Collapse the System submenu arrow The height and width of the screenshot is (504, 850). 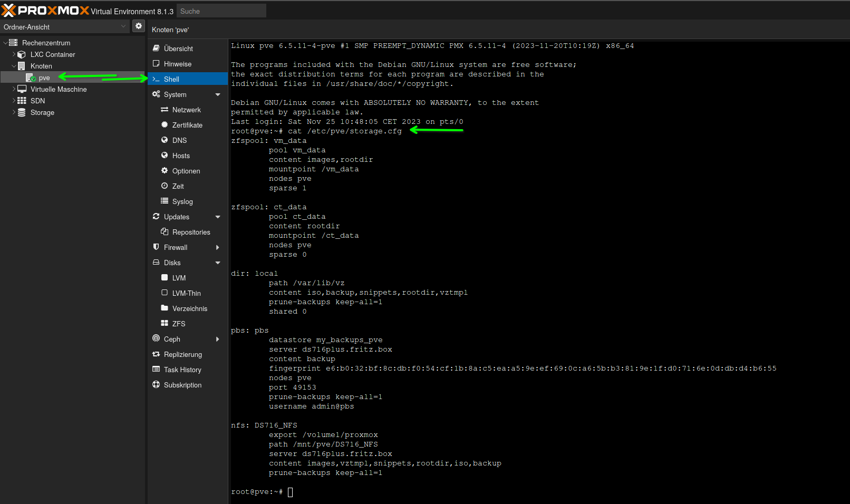pos(218,95)
